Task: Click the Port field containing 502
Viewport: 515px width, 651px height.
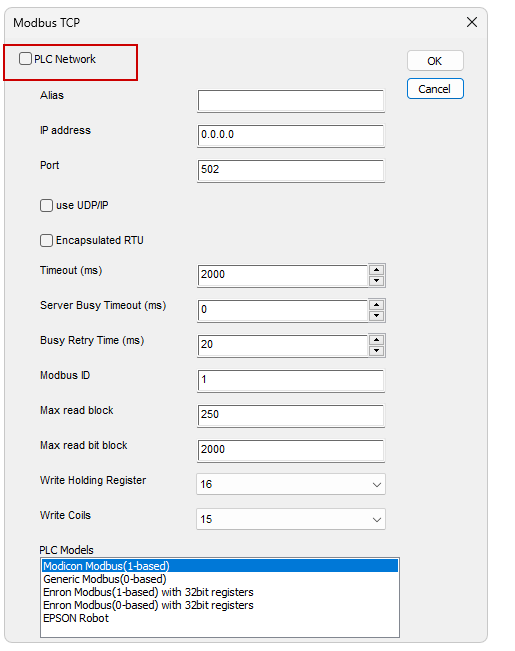Action: pyautogui.click(x=291, y=170)
